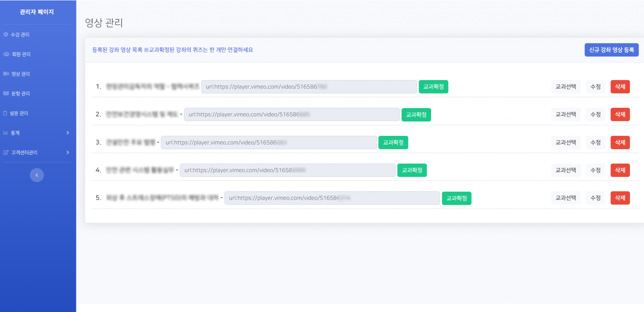
Task: Click the book icon beside 문항 관리
Action: click(6, 93)
